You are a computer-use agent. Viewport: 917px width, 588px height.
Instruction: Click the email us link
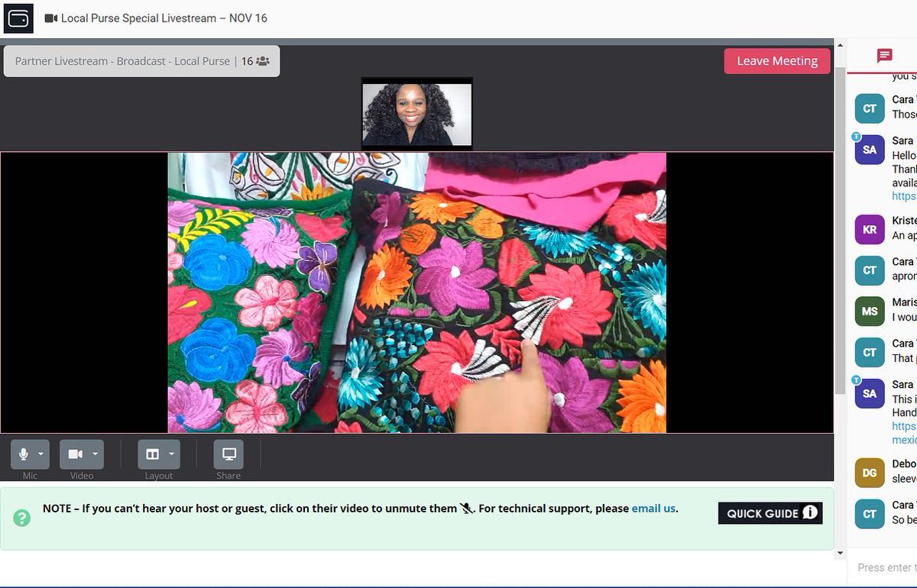point(653,508)
